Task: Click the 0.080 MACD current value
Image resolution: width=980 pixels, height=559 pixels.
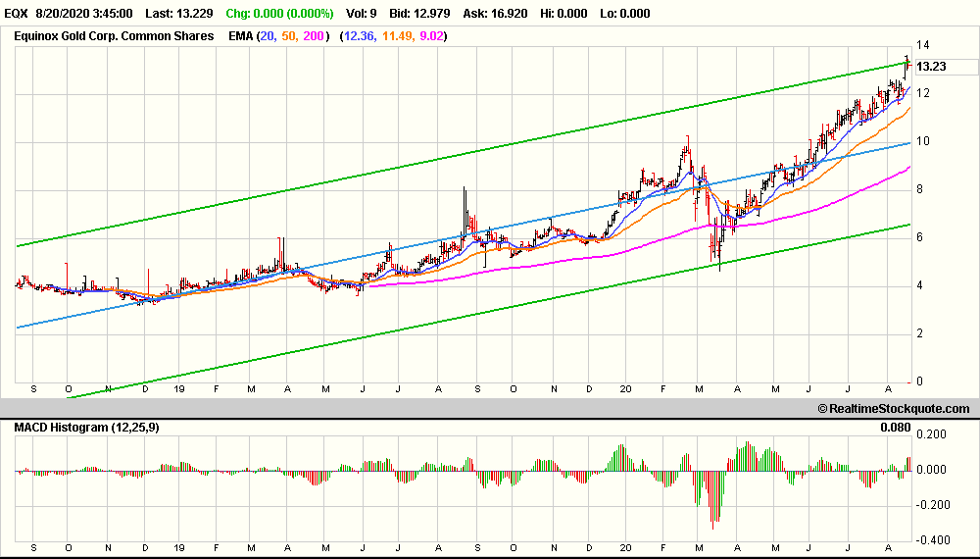Action: (896, 428)
